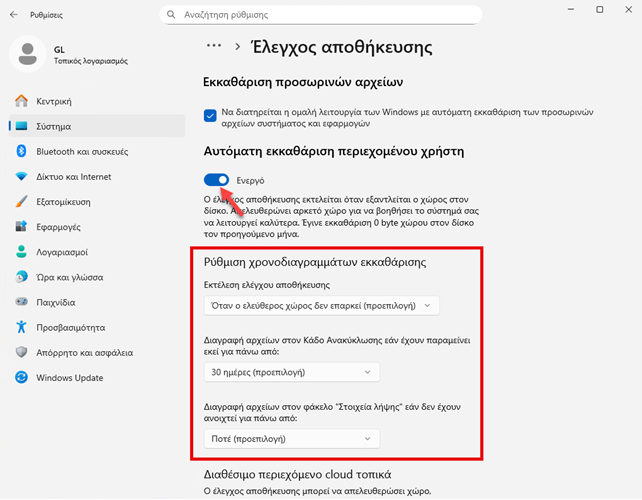Open Ώρα και γλώσσα settings
This screenshot has height=500, width=642.
pyautogui.click(x=97, y=277)
